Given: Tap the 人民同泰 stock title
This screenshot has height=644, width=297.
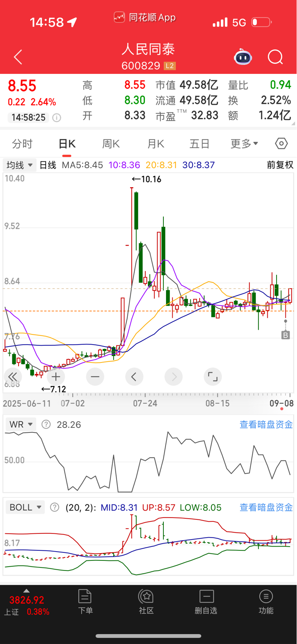Looking at the screenshot, I should point(148,49).
